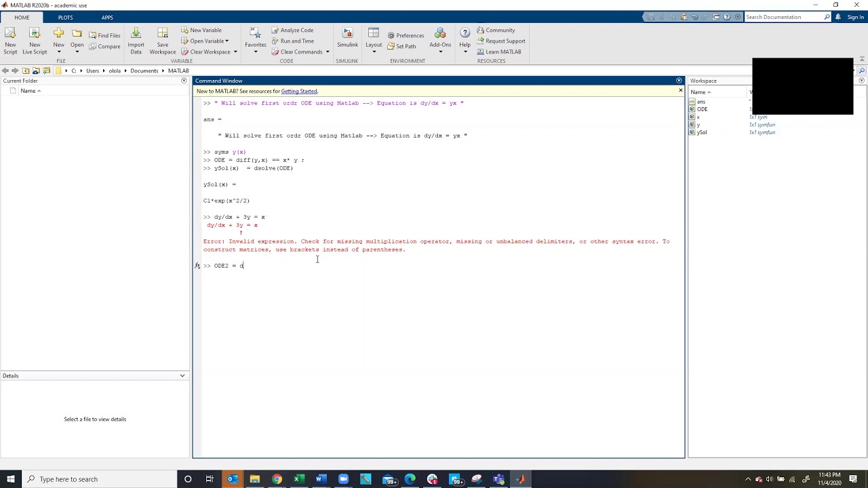Image resolution: width=868 pixels, height=488 pixels.
Task: Click the taskbar search box
Action: [x=99, y=479]
